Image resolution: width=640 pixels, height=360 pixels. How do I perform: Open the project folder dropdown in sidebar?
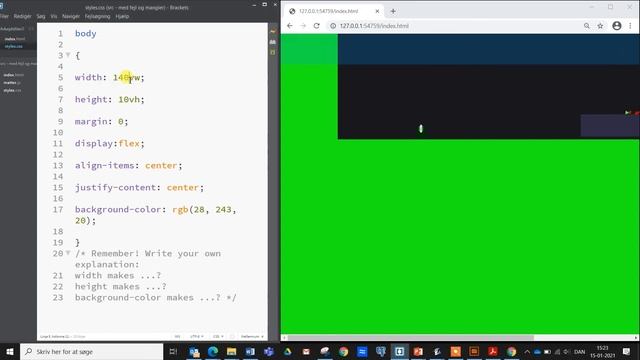(x=17, y=64)
